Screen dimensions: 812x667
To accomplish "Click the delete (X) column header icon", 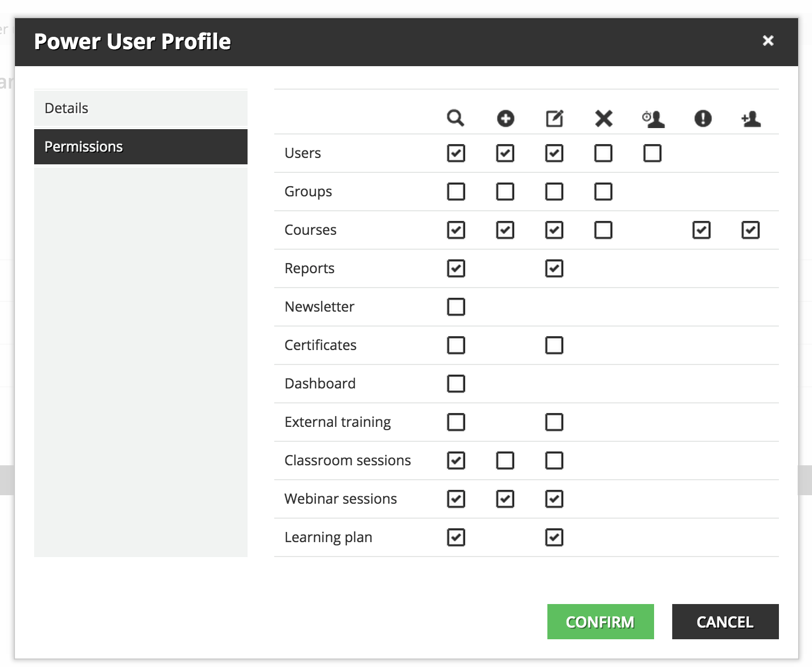I will click(603, 118).
